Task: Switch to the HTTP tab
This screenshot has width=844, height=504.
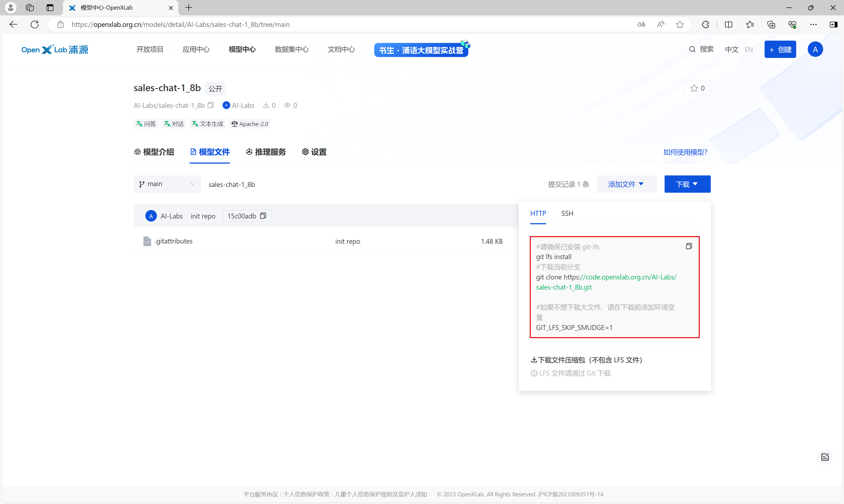Action: coord(538,213)
